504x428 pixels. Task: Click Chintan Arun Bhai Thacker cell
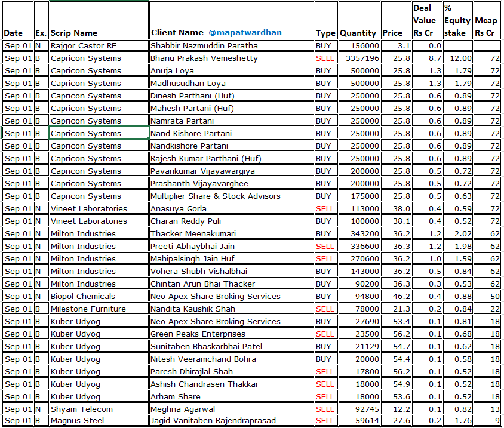232,284
